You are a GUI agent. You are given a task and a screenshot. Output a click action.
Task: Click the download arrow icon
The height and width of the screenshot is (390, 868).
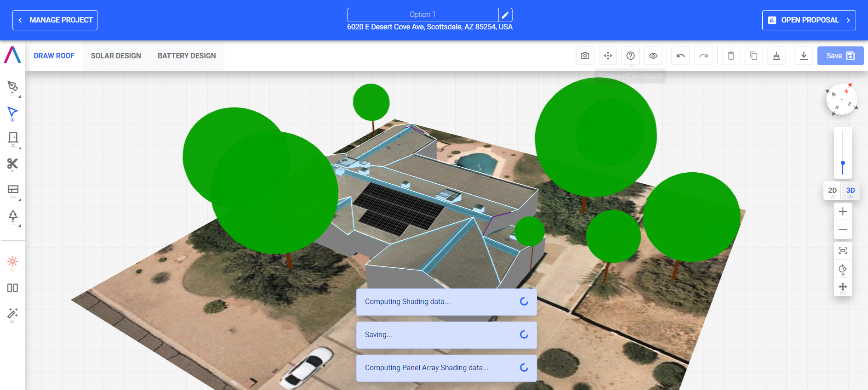[804, 56]
